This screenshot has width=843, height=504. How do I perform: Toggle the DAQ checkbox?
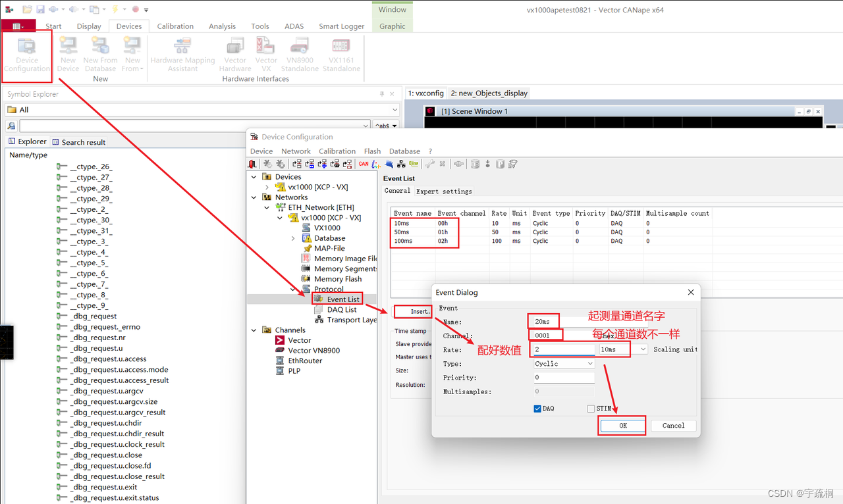[x=537, y=409]
